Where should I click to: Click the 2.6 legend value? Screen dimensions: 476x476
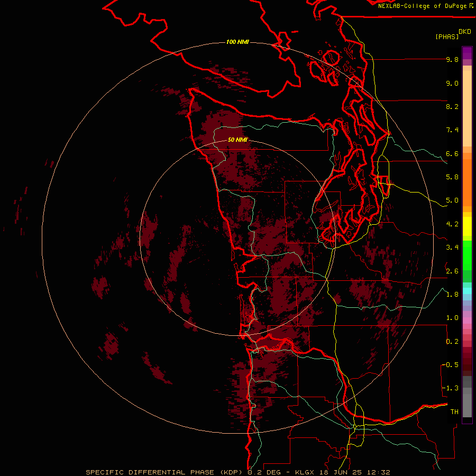452,271
